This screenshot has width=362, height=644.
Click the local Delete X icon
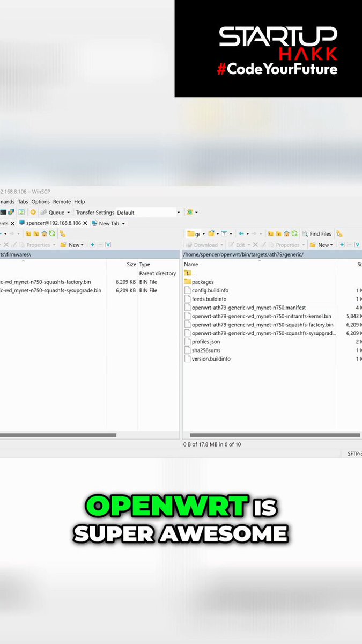6,245
